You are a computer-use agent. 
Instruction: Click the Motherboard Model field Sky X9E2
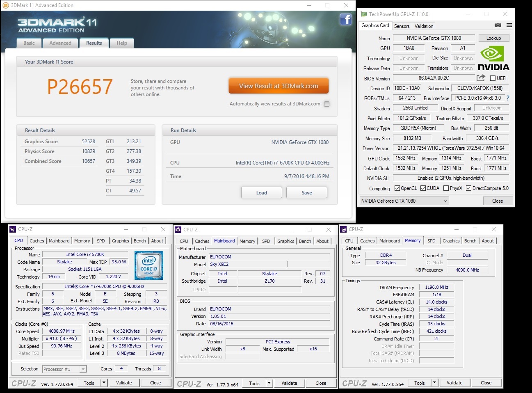(x=247, y=264)
